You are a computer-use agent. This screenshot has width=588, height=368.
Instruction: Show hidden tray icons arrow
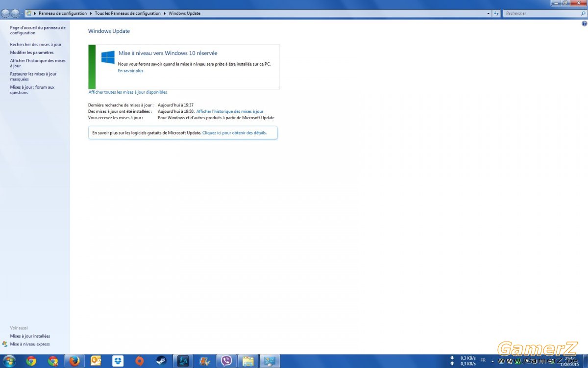[493, 361]
